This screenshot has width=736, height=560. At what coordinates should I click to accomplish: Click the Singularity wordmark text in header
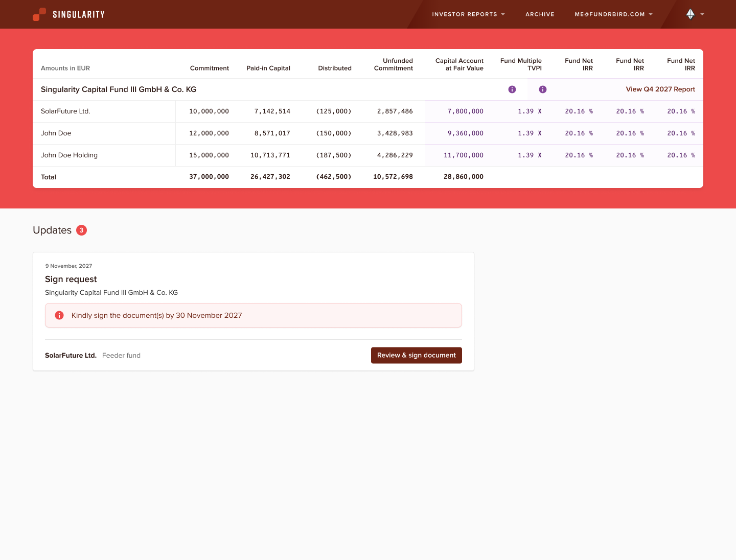point(79,14)
